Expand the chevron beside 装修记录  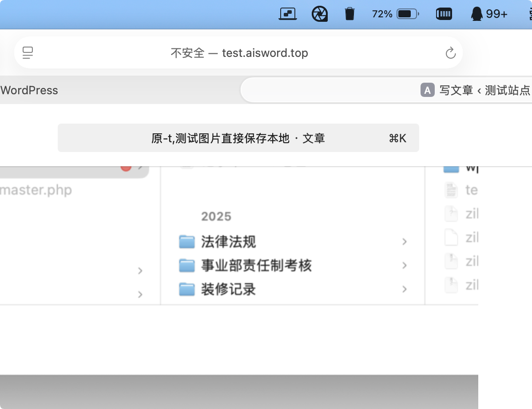[404, 289]
